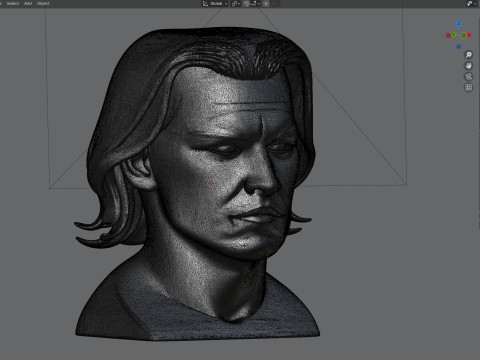The width and height of the screenshot is (480, 360).
Task: Click the labeled red X axis on the gizmo
Action: (x=469, y=35)
